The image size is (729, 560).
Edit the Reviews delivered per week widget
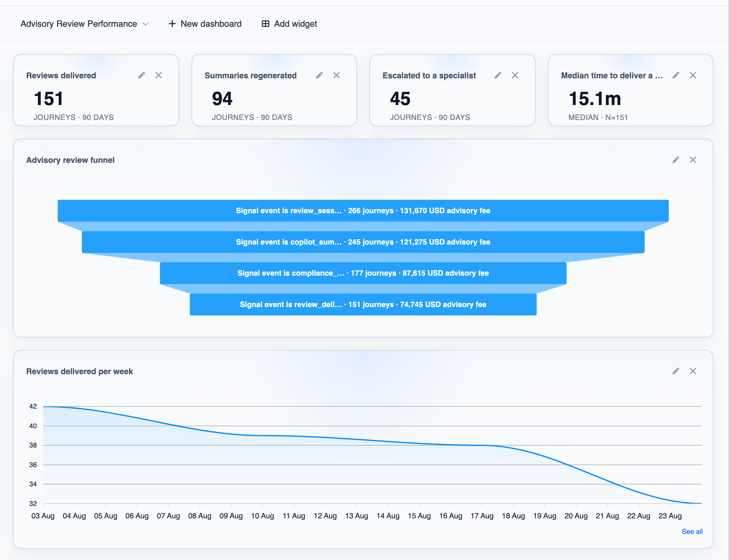676,371
